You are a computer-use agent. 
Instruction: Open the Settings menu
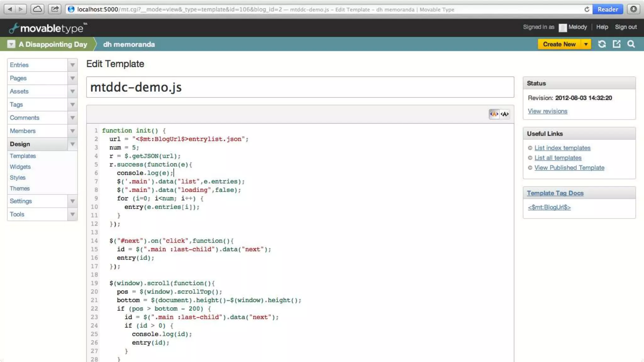[37, 201]
